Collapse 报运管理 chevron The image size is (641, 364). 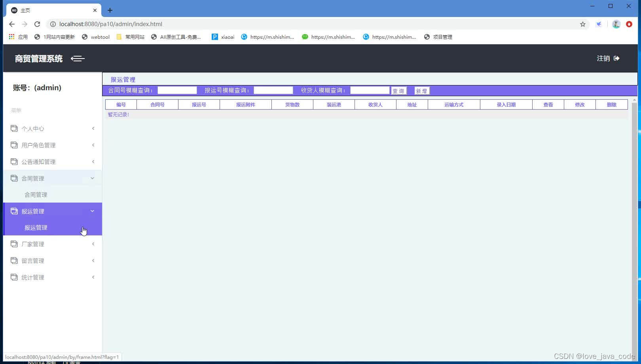[x=93, y=211]
